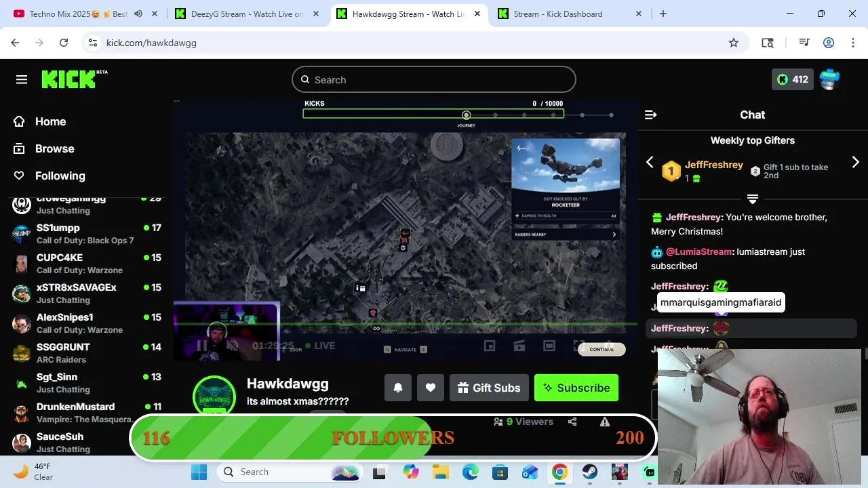Click the Windows Start button

(199, 472)
